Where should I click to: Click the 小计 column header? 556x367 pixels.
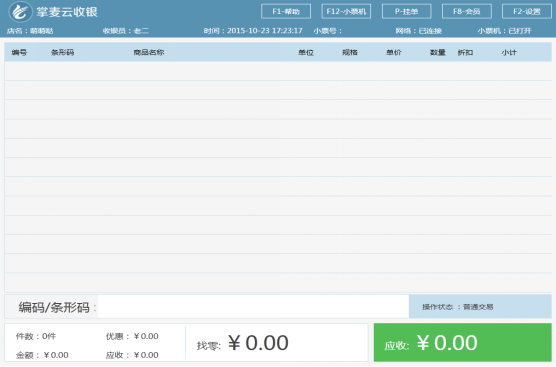click(x=509, y=52)
